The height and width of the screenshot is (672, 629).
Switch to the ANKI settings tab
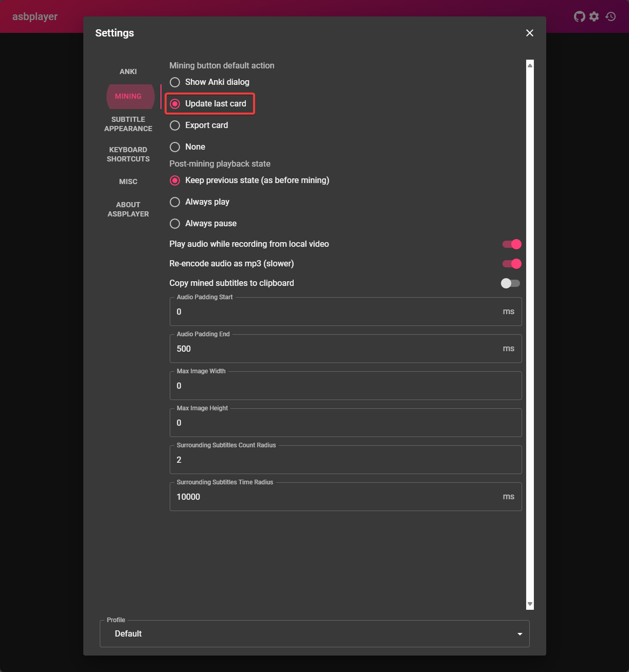[x=128, y=71]
